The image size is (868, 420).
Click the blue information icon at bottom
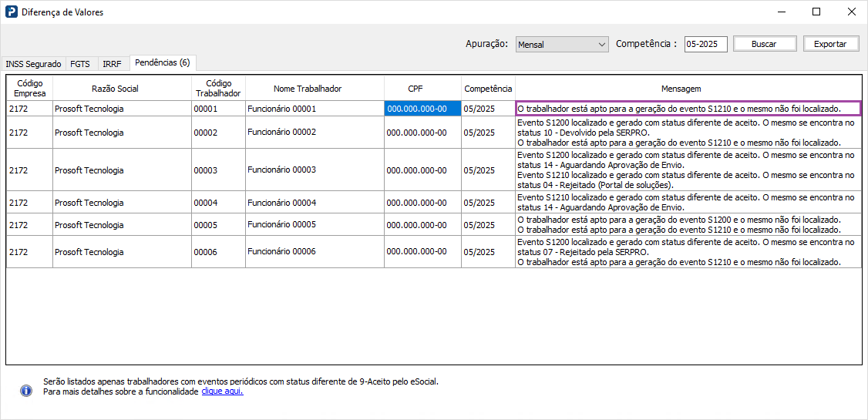click(26, 391)
